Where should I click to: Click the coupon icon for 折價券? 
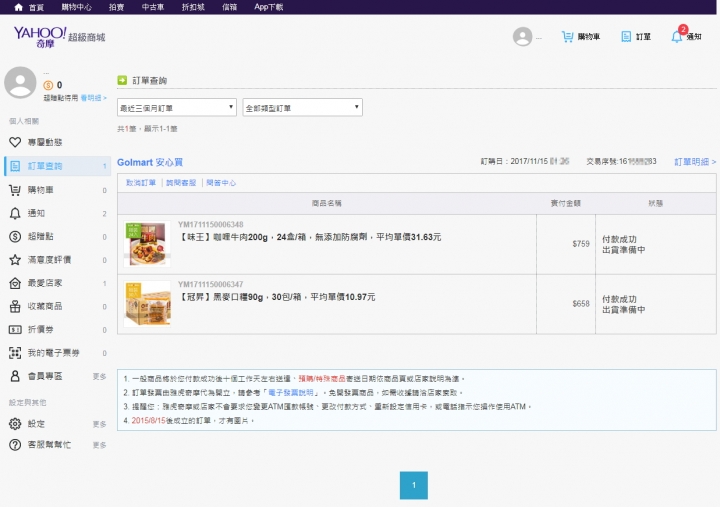coord(15,330)
